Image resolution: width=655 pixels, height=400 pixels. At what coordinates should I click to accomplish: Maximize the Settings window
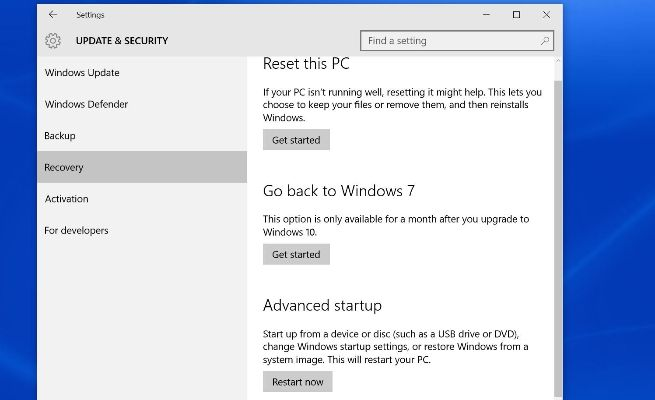point(516,15)
